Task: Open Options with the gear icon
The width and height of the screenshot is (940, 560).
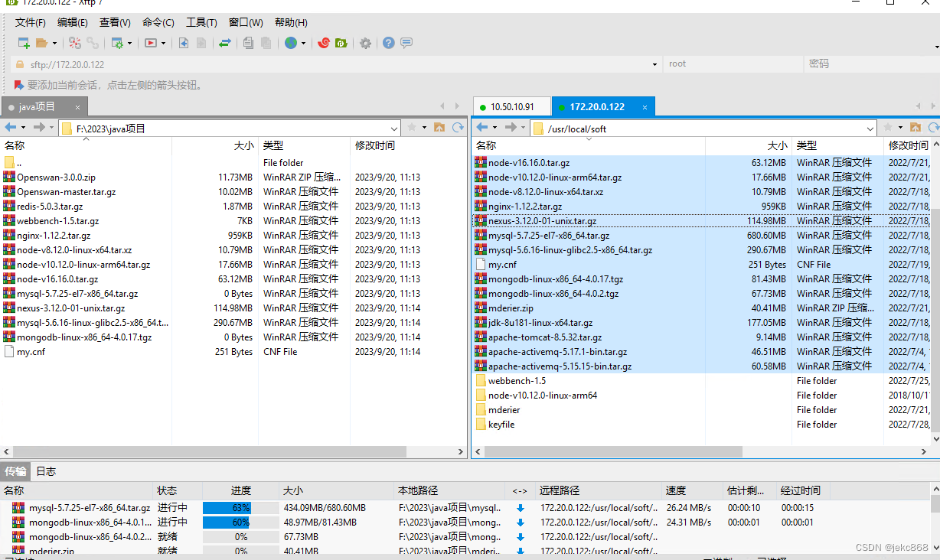Action: [365, 43]
